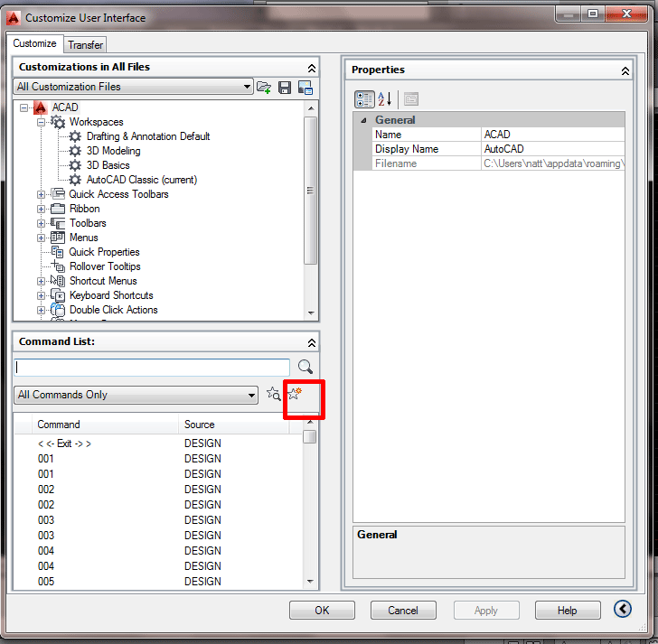Click the find command or text star icon
This screenshot has height=644, width=658.
coord(274,394)
